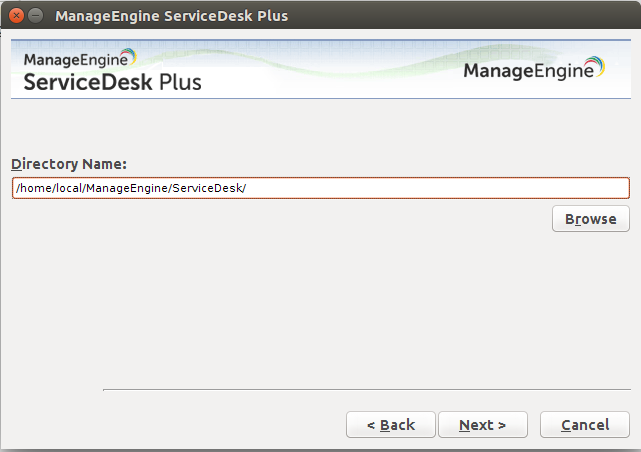Cancel the installation wizard
This screenshot has height=452, width=641.
click(x=585, y=425)
